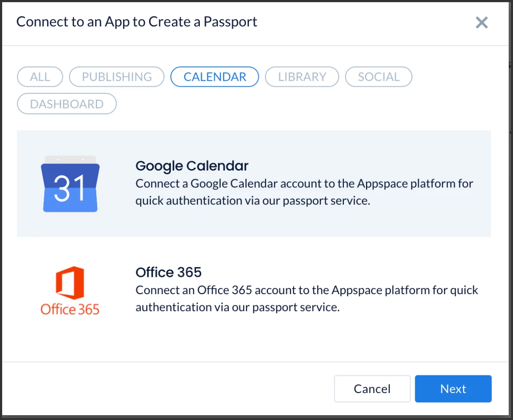The height and width of the screenshot is (420, 513).
Task: Filter apps by PUBLISHING
Action: point(117,77)
